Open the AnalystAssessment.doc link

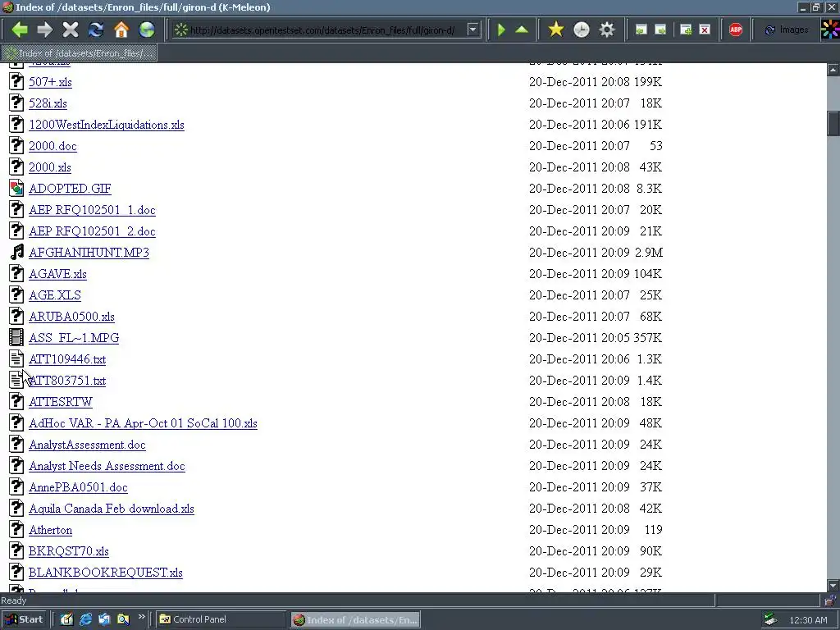click(87, 445)
